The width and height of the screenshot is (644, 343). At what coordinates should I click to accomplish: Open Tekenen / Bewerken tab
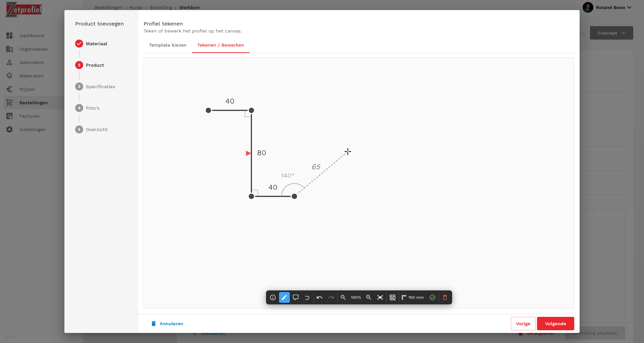pyautogui.click(x=221, y=45)
